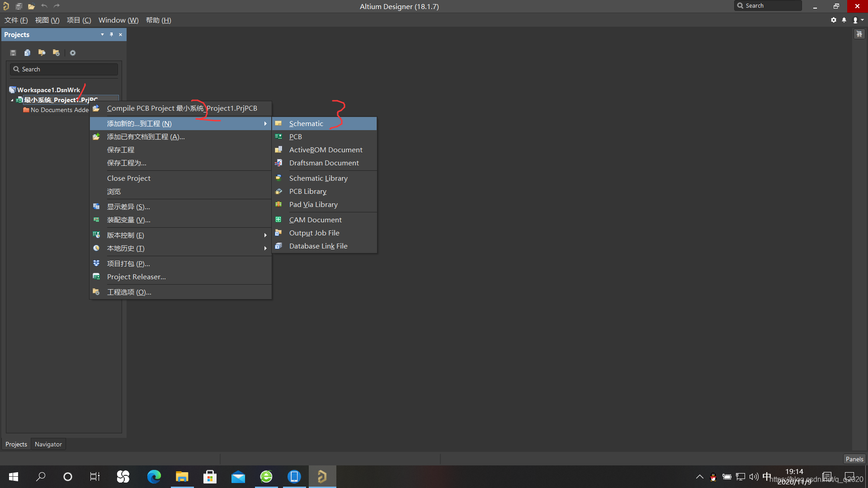The width and height of the screenshot is (868, 488).
Task: Add a Schematic Library
Action: (x=325, y=178)
